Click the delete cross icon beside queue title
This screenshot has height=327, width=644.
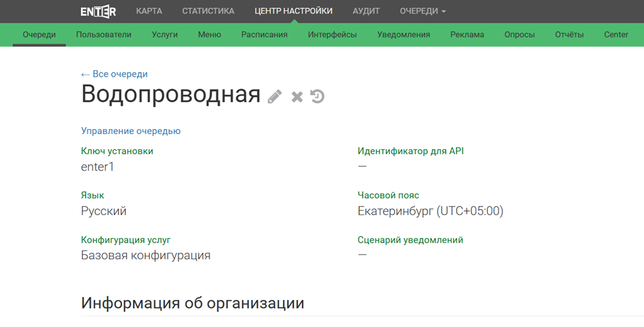(x=297, y=97)
